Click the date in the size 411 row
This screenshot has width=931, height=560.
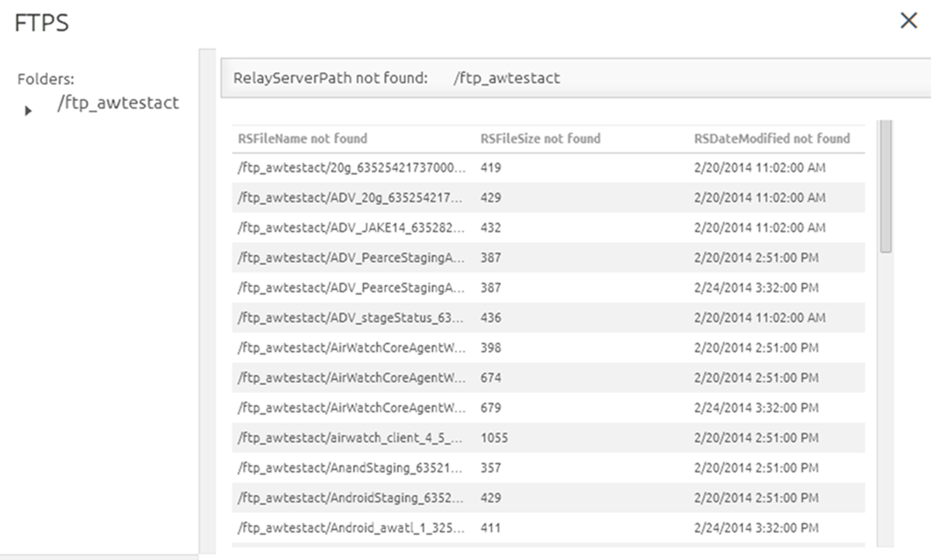tap(756, 528)
